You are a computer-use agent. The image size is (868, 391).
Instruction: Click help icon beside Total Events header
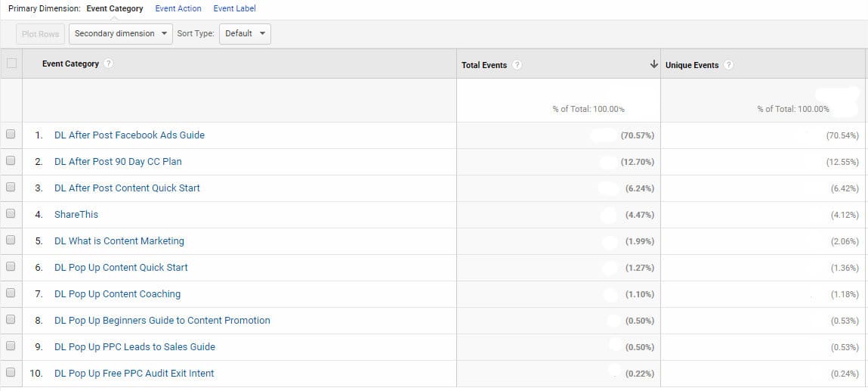click(x=517, y=65)
